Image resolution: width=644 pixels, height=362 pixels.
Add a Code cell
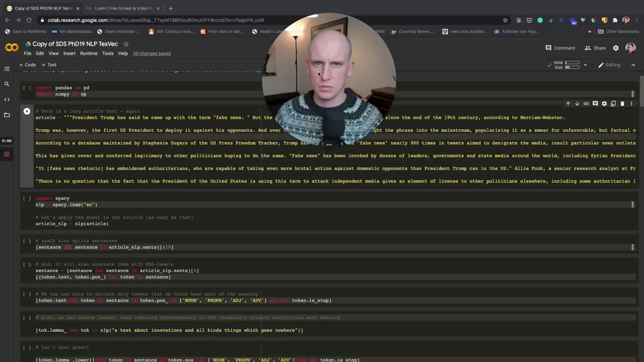click(x=28, y=65)
